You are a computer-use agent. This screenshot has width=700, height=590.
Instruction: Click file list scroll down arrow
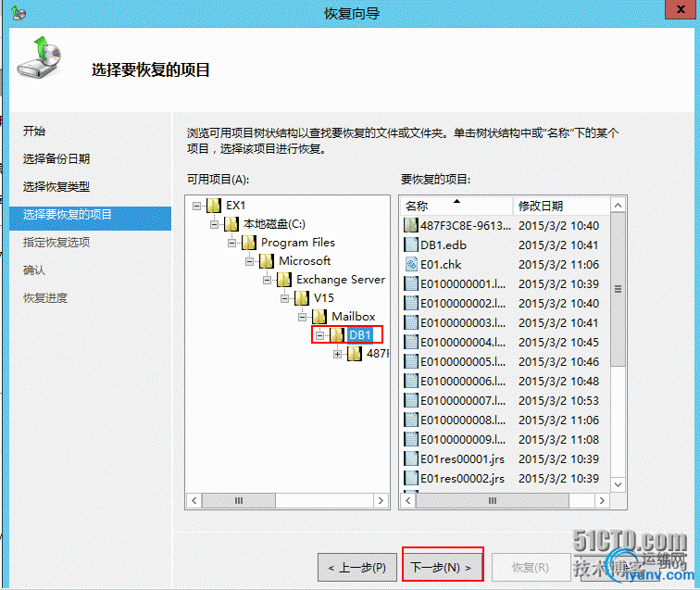(x=618, y=485)
